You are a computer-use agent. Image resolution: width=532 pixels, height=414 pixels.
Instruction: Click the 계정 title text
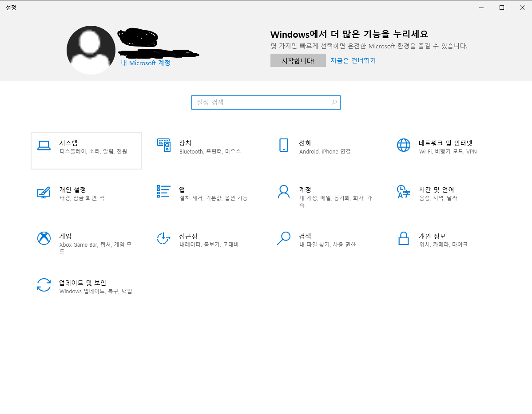[x=305, y=189]
